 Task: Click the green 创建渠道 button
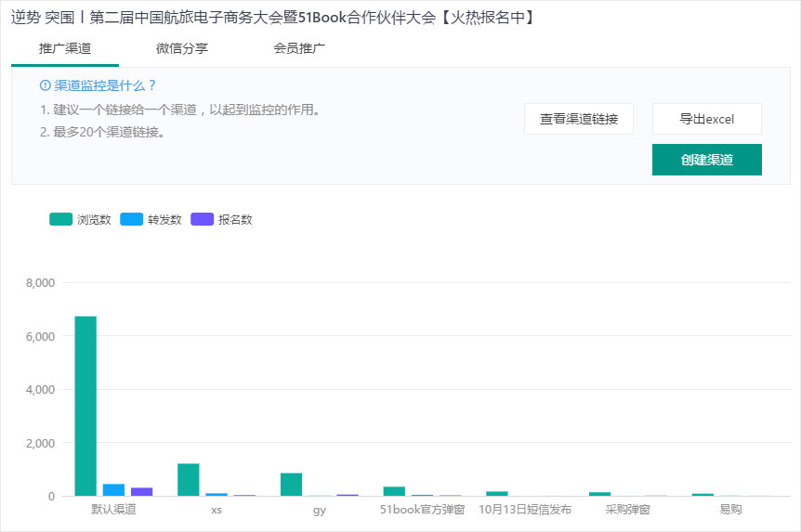pos(707,160)
